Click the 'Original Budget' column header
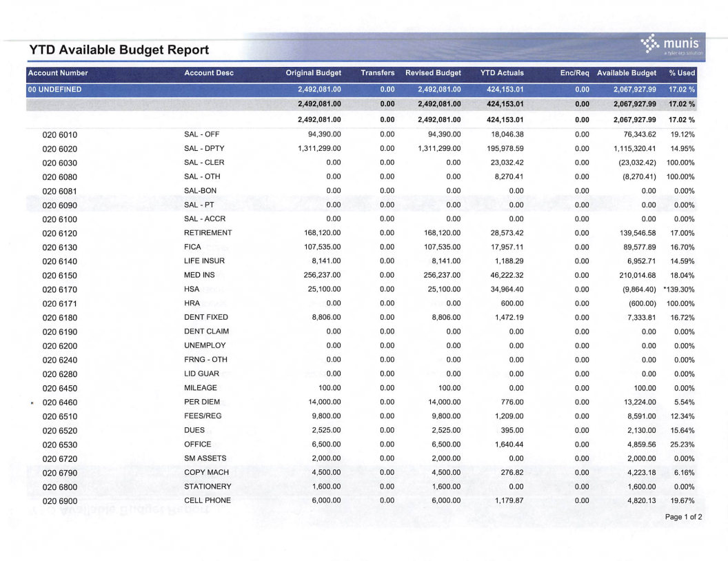Image resolution: width=728 pixels, height=561 pixels. point(314,73)
